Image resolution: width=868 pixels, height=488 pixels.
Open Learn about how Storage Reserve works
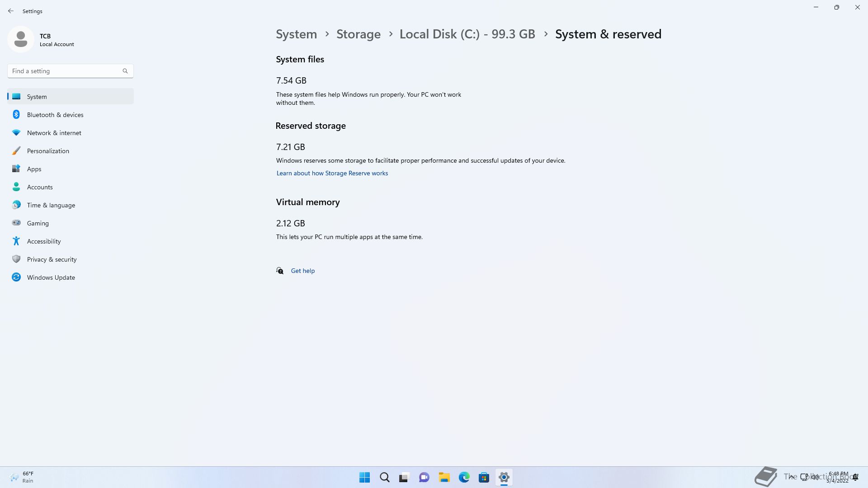click(x=332, y=174)
